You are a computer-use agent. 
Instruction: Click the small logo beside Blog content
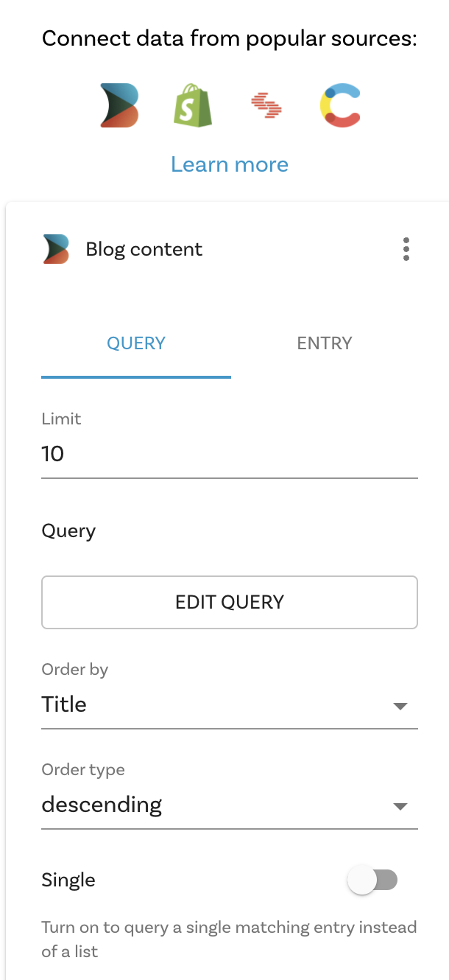point(56,249)
